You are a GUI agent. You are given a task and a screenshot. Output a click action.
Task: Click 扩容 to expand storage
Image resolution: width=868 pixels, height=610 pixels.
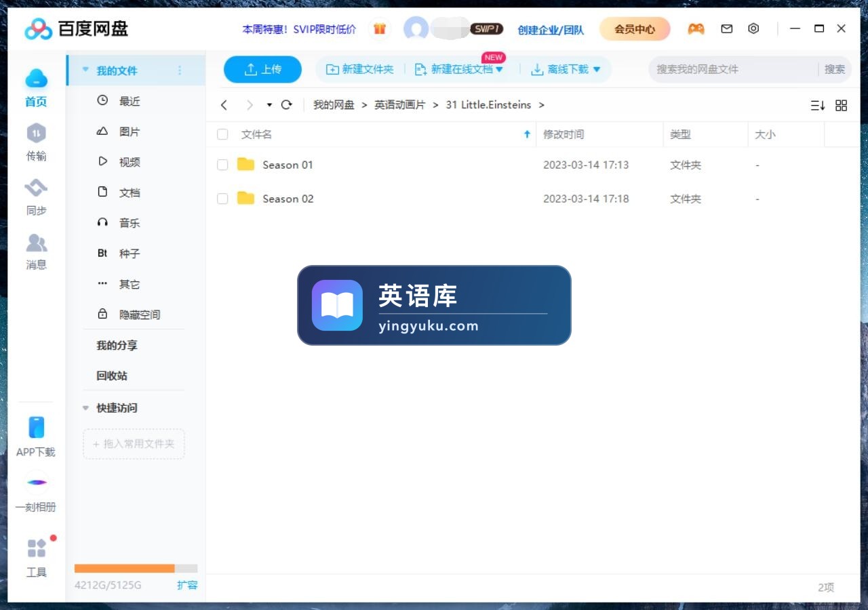[187, 585]
